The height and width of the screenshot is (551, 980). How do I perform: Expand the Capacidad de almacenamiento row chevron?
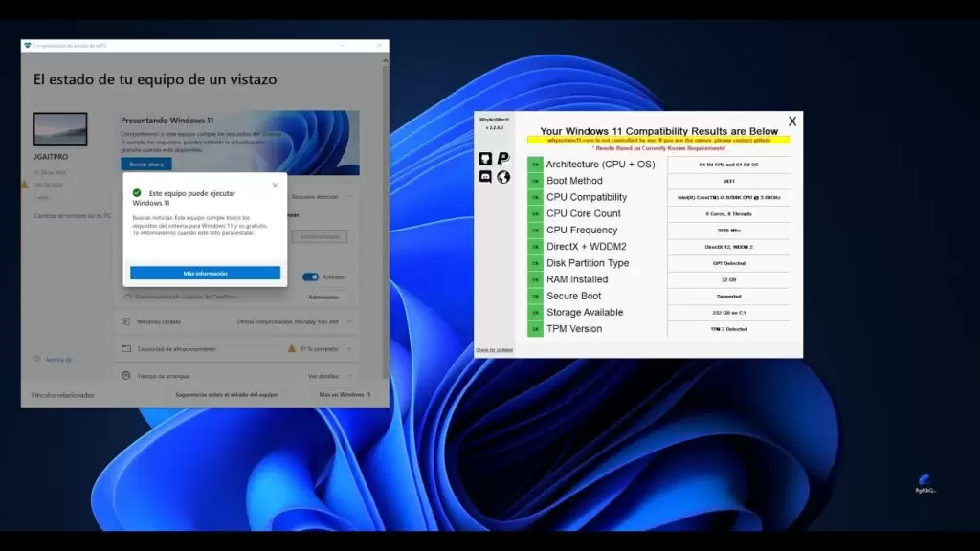349,348
